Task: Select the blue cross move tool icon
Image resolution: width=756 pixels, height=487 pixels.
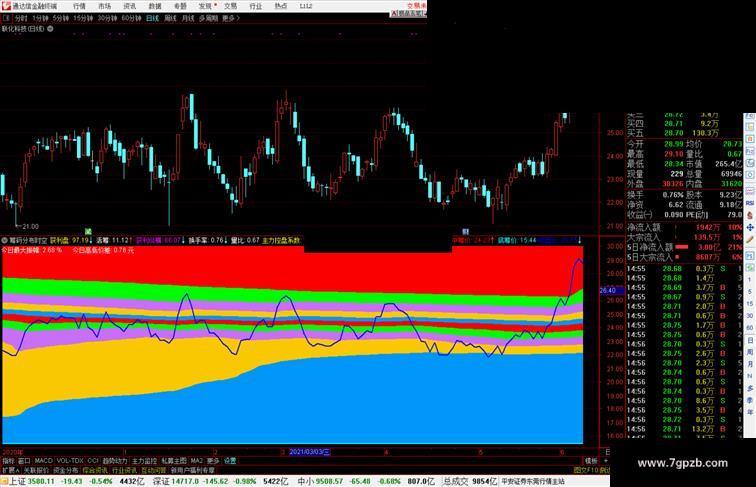Action: [750, 227]
